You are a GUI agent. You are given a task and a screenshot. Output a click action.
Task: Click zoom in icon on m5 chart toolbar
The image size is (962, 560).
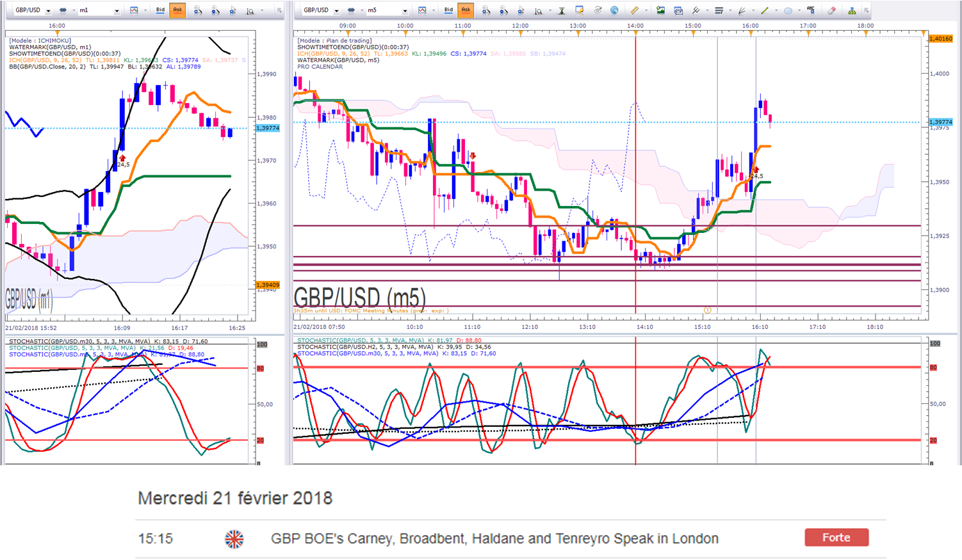[486, 10]
